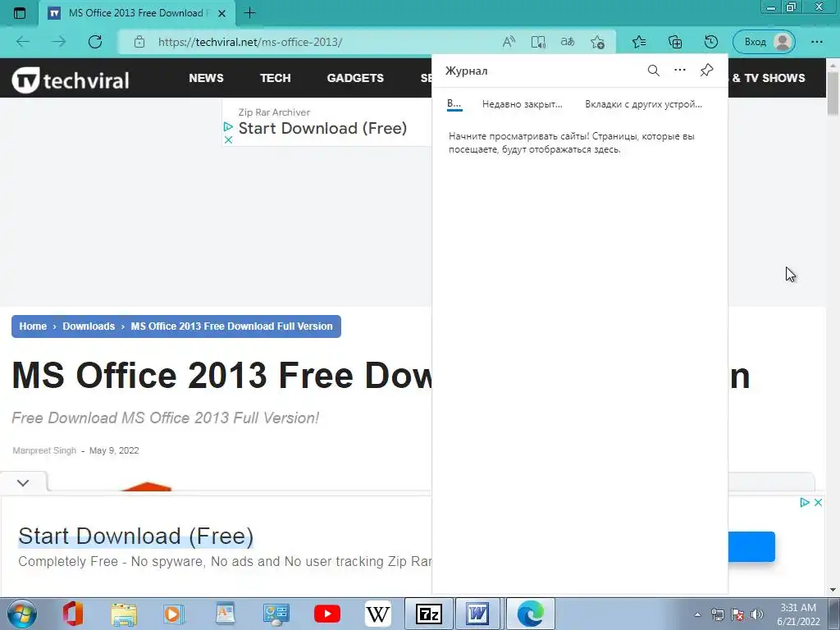Open the tab actions menu icon
840x630 pixels.
point(20,13)
